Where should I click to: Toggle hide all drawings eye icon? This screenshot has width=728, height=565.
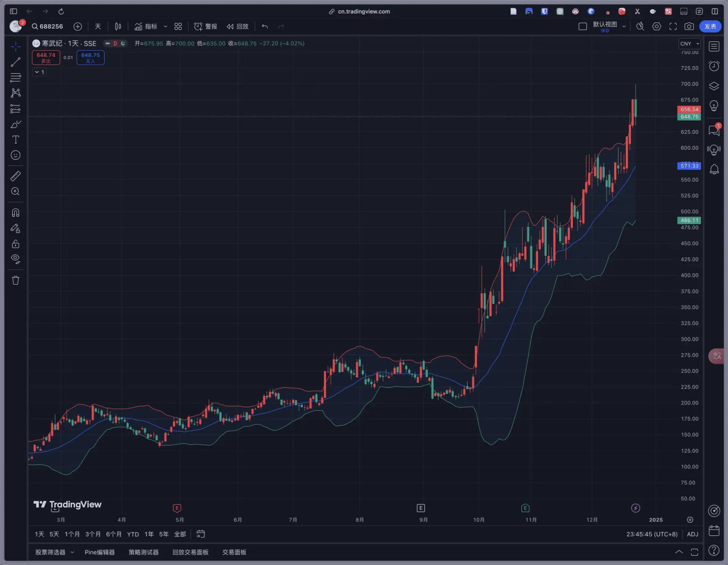click(16, 259)
